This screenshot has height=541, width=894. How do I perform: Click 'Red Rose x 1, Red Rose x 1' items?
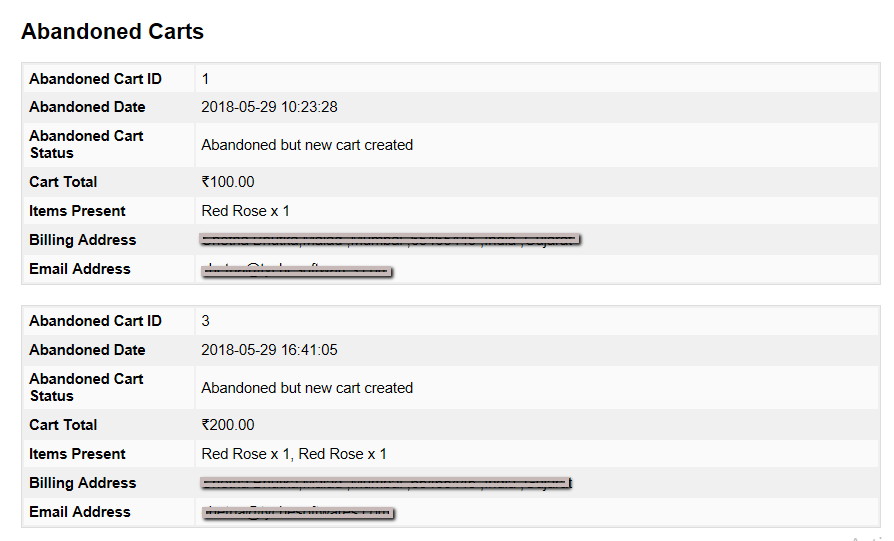294,454
